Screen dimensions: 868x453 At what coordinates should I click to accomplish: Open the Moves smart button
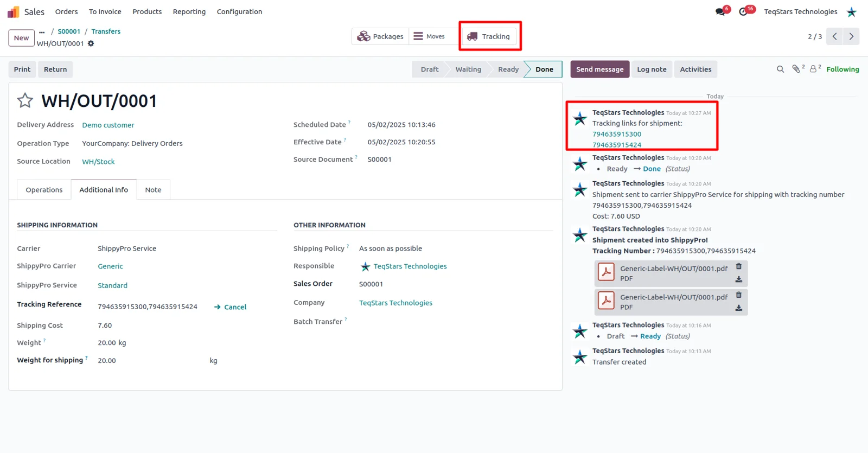click(435, 36)
